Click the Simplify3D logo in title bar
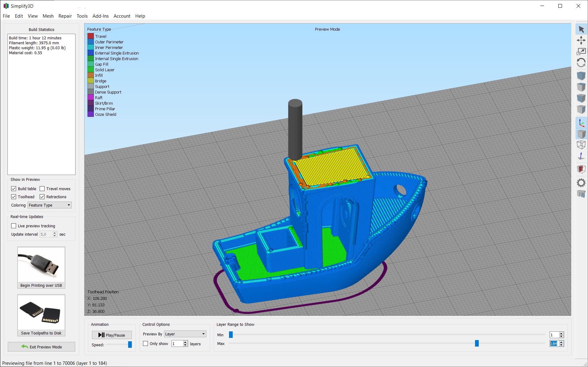This screenshot has width=588, height=367. 6,6
